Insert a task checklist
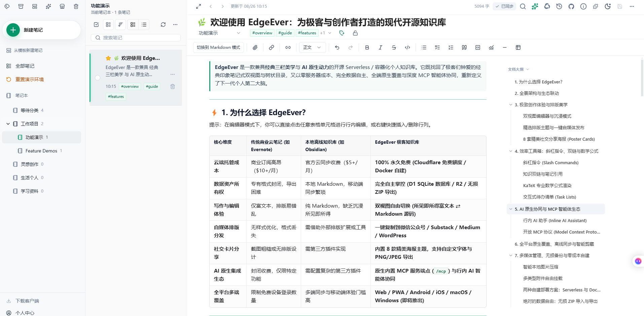The width and height of the screenshot is (644, 316). pos(437,47)
